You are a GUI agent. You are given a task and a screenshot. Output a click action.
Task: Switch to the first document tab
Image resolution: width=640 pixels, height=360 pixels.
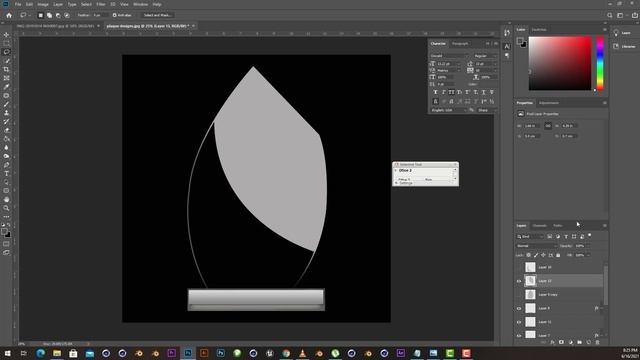[55, 26]
